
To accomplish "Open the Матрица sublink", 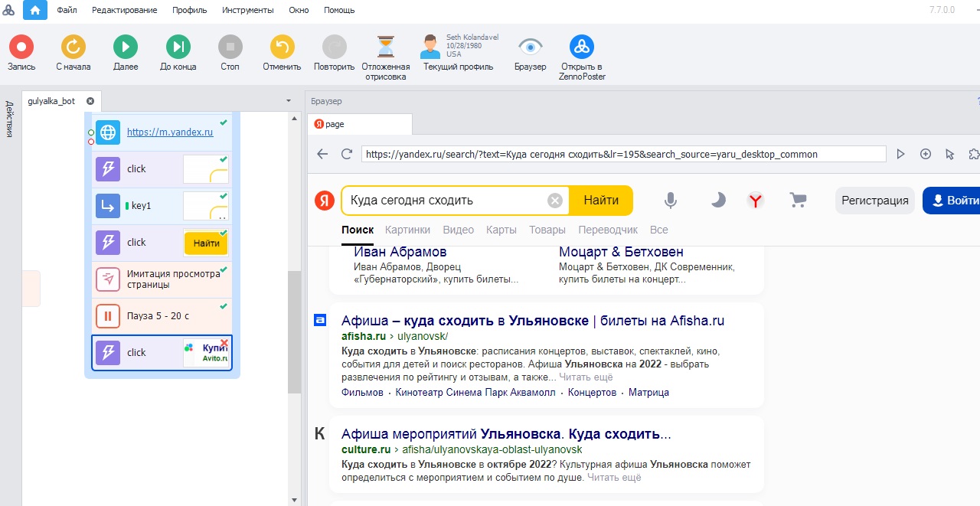I will click(648, 392).
